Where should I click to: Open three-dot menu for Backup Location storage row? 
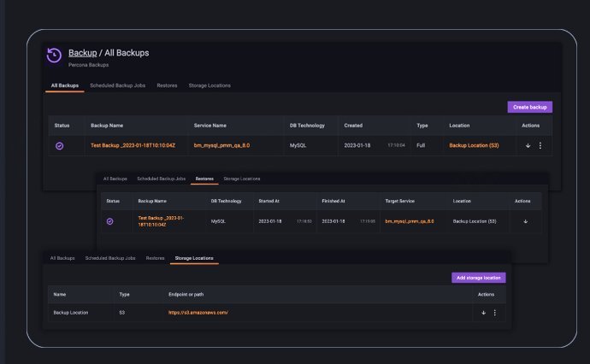click(494, 313)
